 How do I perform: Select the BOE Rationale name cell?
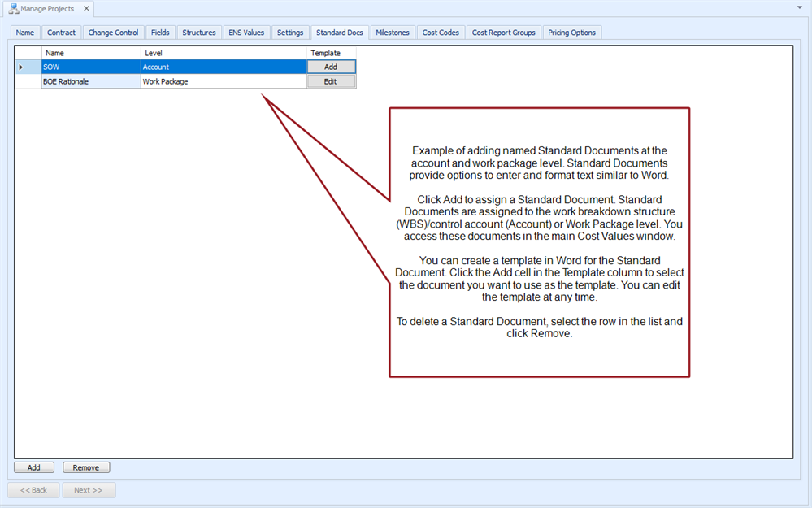pyautogui.click(x=90, y=82)
